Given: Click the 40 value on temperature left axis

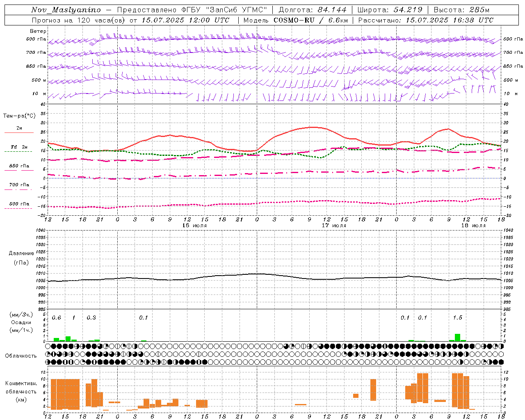Looking at the screenshot, I should coord(43,105).
